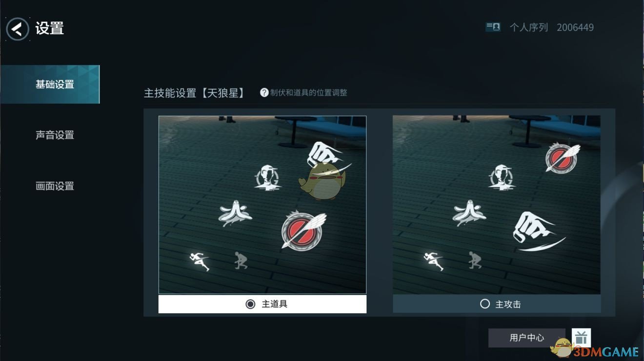Click the red feather item icon in 主道具 preview
This screenshot has height=361, width=644.
(x=302, y=230)
